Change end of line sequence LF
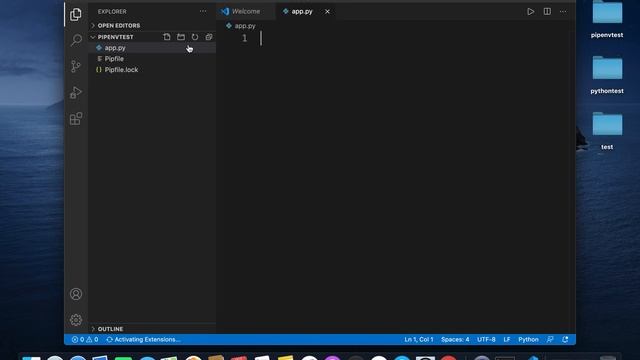This screenshot has height=360, width=640. [507, 339]
